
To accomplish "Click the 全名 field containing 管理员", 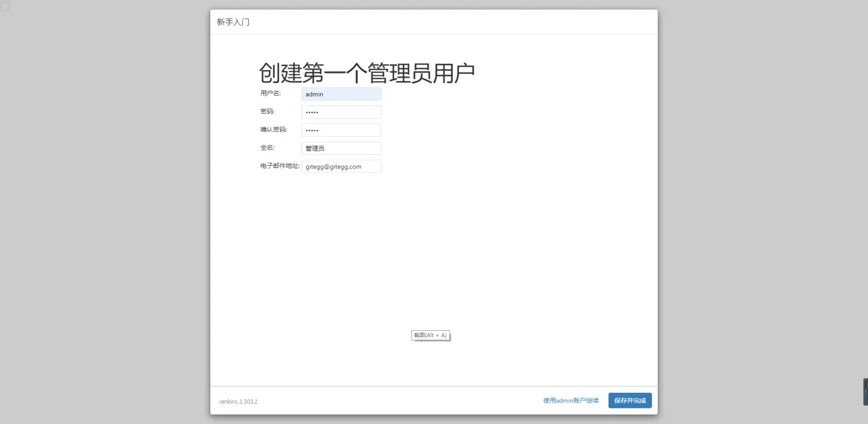I will pos(341,148).
